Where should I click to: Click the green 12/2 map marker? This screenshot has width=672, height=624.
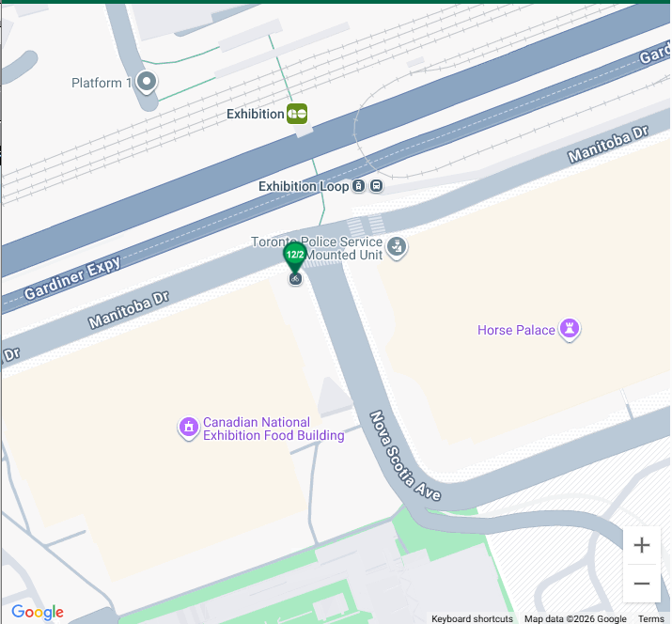point(295,257)
